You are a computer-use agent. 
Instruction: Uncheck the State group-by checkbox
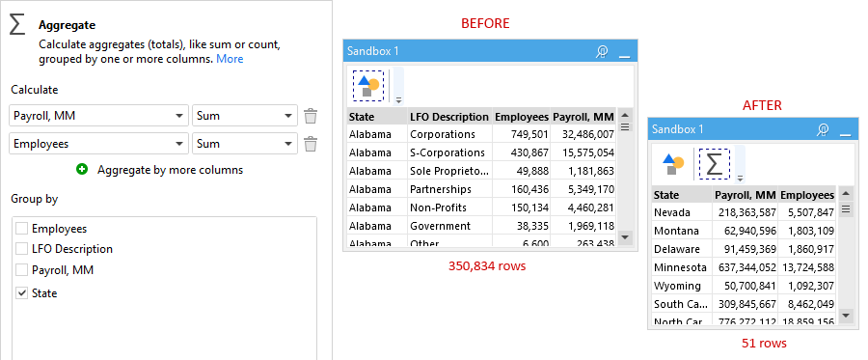tap(21, 293)
